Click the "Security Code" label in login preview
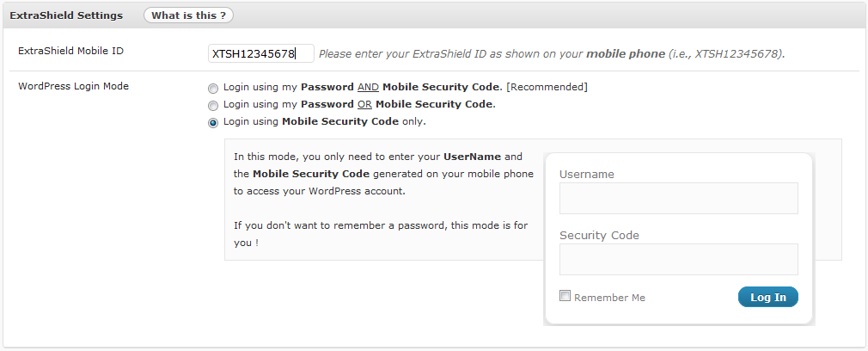The height and width of the screenshot is (351, 868). [599, 235]
